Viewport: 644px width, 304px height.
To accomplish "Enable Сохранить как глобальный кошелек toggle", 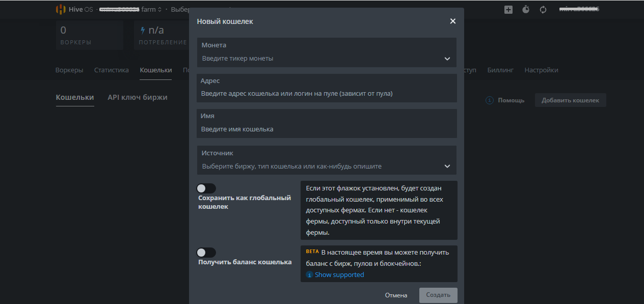I will (206, 188).
